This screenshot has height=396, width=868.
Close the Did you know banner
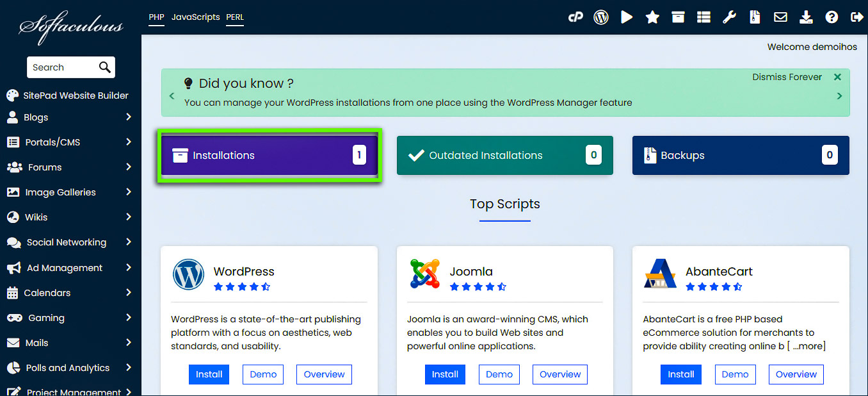pyautogui.click(x=837, y=77)
